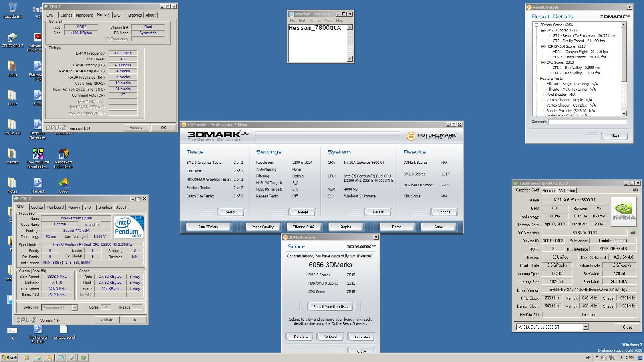Click Change settings button in 3DMark06

[303, 212]
